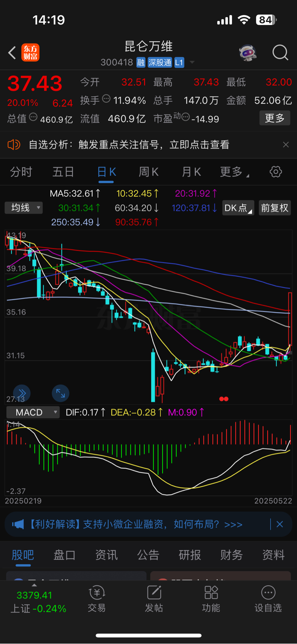Tap the 深股通 badge
Screen dimensions: 297x644
click(160, 62)
